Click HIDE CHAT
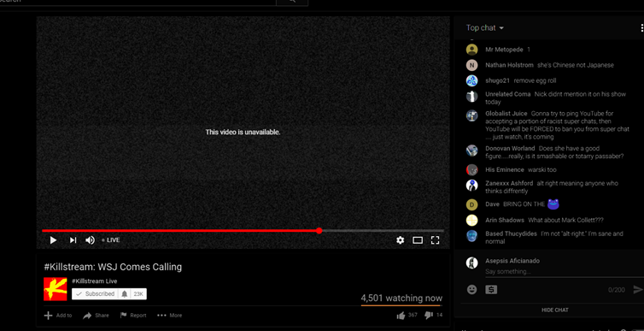Viewport: 644px width, 331px height. click(x=555, y=310)
